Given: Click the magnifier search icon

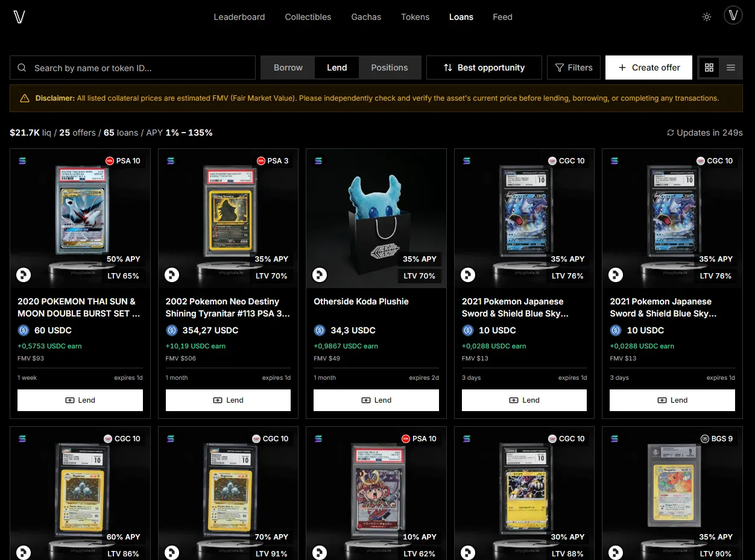Looking at the screenshot, I should (x=22, y=68).
